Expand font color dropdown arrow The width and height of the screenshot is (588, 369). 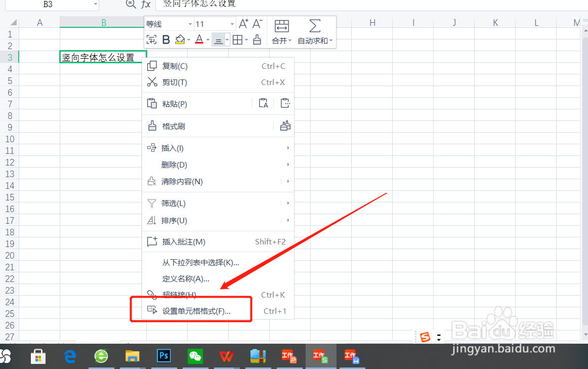pos(208,40)
